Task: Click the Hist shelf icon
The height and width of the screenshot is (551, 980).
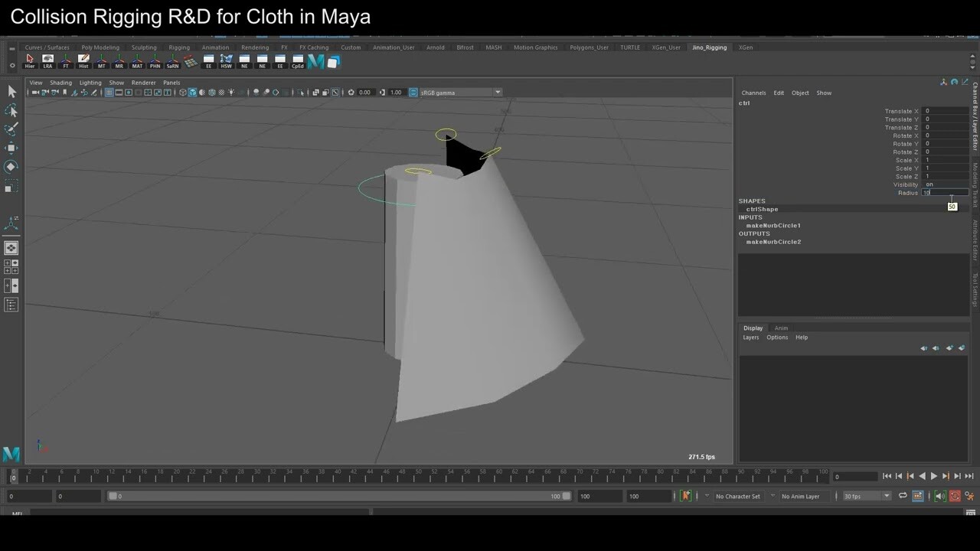Action: tap(84, 61)
